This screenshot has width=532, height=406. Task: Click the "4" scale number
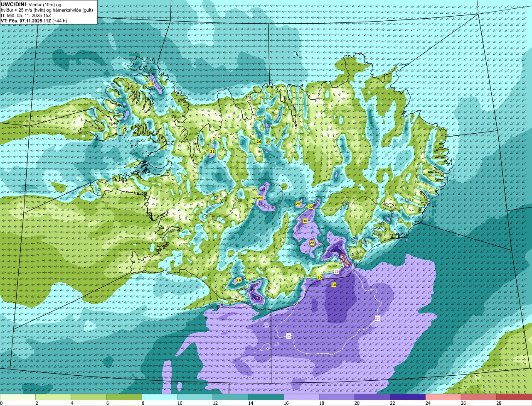pos(72,403)
